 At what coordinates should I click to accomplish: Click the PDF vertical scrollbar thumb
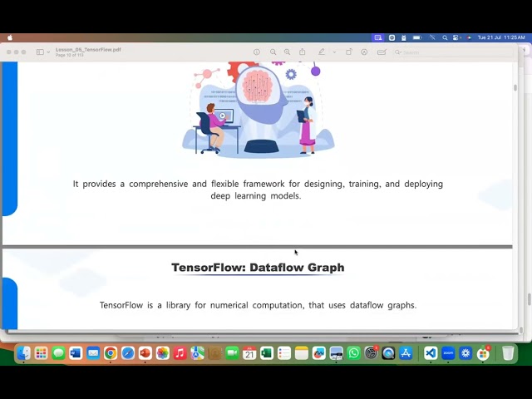tap(515, 87)
